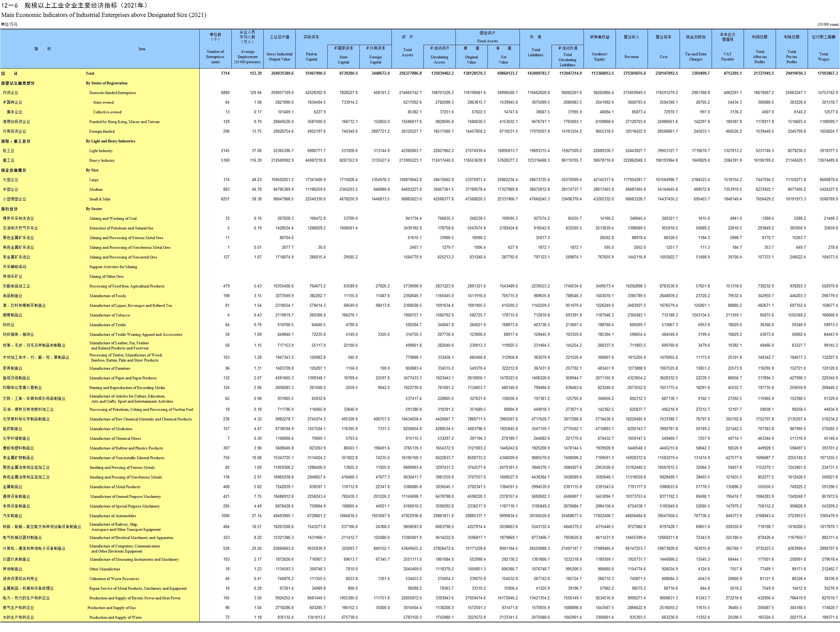
Task: Click 'Manufacture of Metal Products' row
Action: [x=115, y=487]
